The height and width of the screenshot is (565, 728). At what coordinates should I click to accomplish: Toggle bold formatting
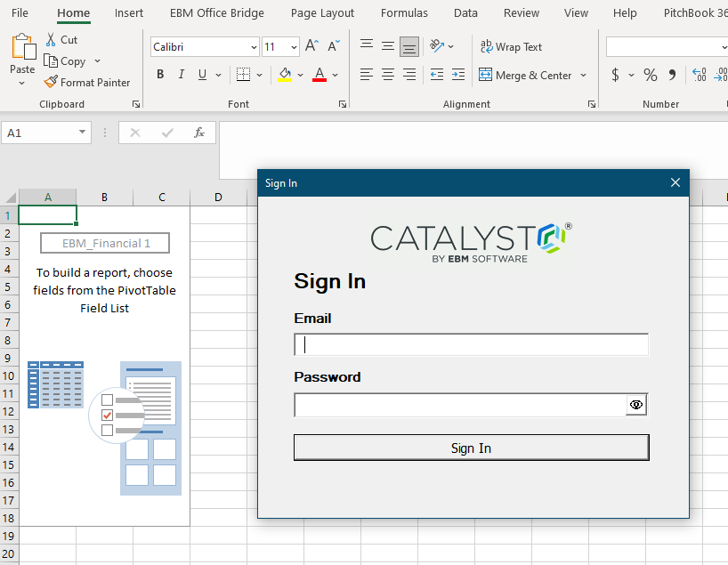[x=160, y=74]
